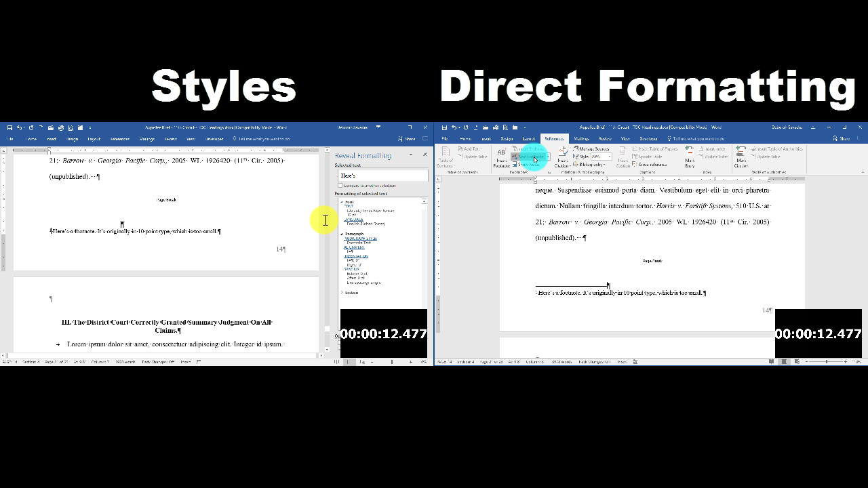
Task: Open Reveal Formatting pane options arrow
Action: click(x=410, y=155)
